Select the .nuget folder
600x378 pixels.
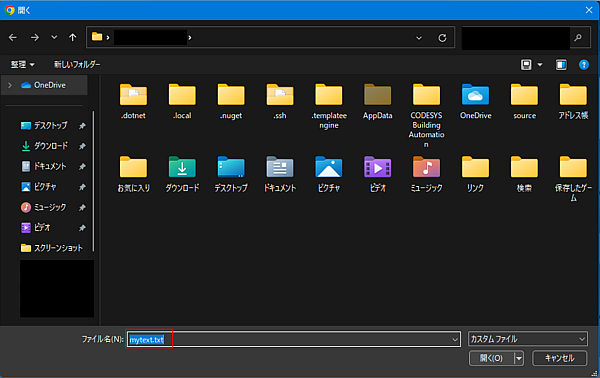[x=231, y=101]
